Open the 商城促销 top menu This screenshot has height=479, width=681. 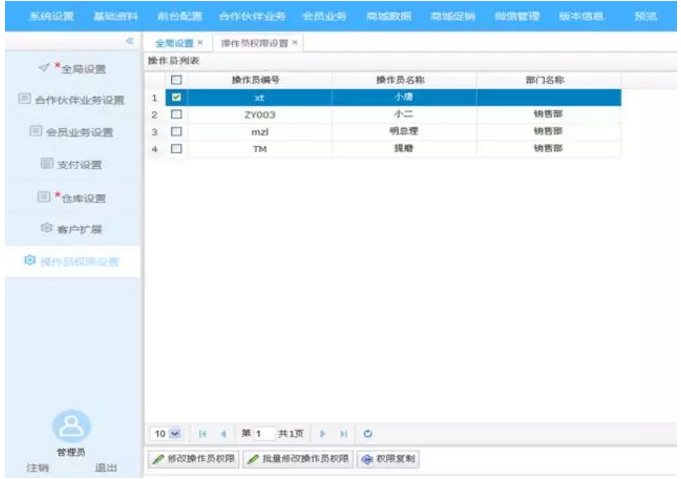[x=453, y=17]
